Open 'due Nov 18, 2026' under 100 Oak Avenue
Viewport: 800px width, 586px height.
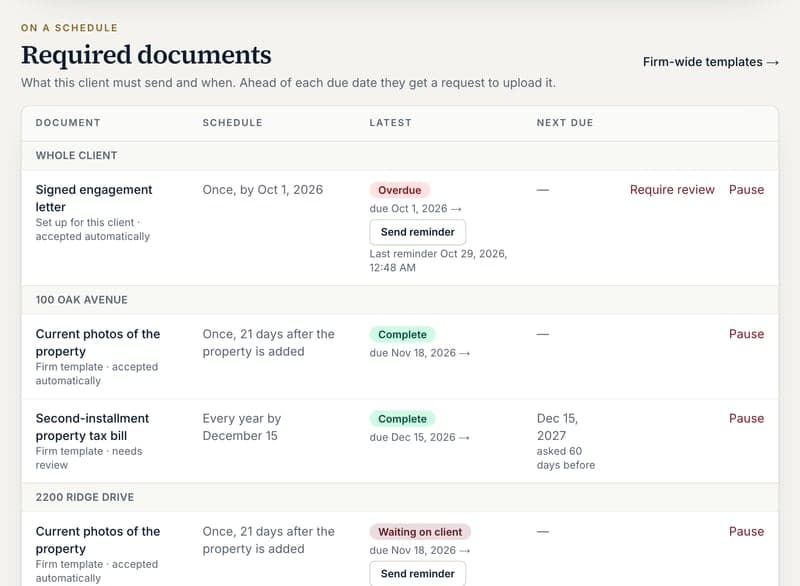point(419,353)
